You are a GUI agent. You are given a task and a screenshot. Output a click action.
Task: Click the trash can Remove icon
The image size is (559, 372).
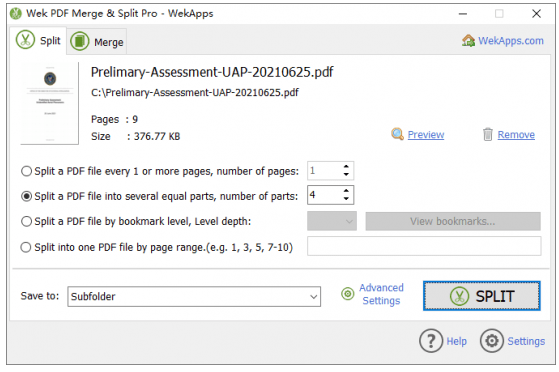click(488, 134)
